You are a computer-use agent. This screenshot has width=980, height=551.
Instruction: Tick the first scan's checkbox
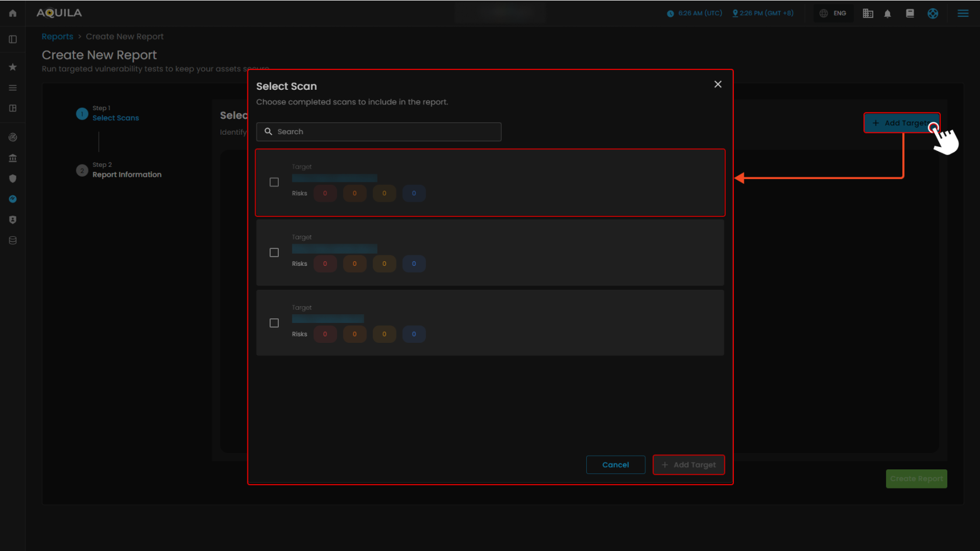tap(274, 182)
